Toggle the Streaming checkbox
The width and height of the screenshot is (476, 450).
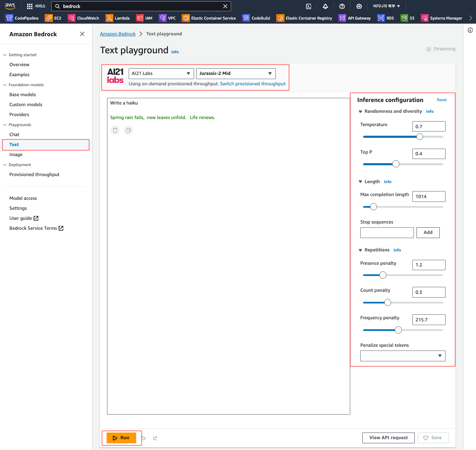[429, 49]
